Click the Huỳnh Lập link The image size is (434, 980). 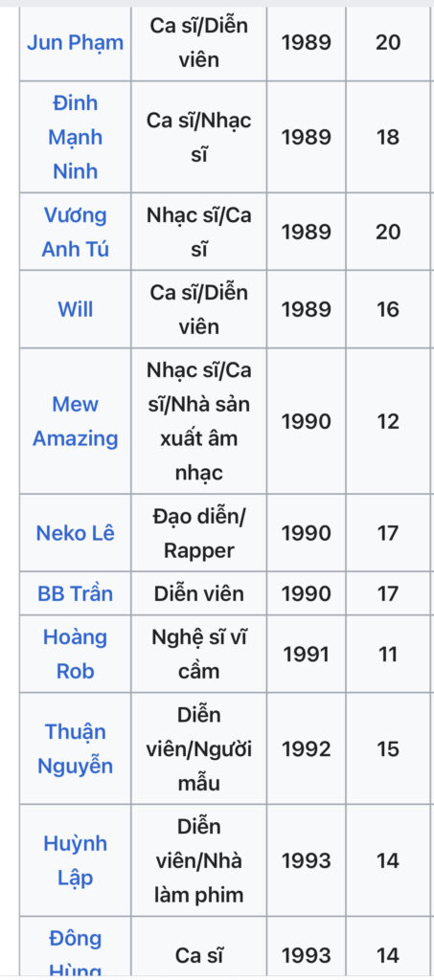75,860
